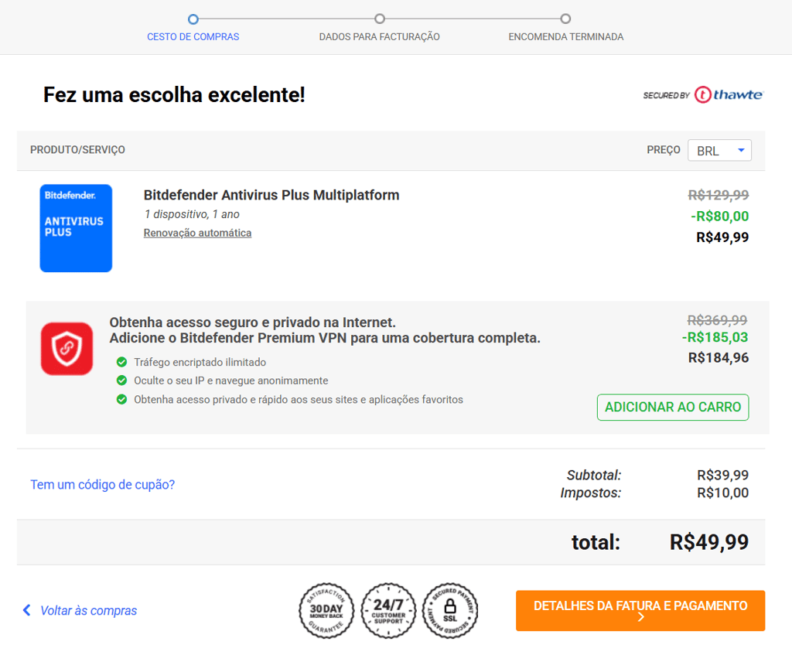
Task: Click the VPN strikethrough price R$369,99
Action: [x=717, y=320]
